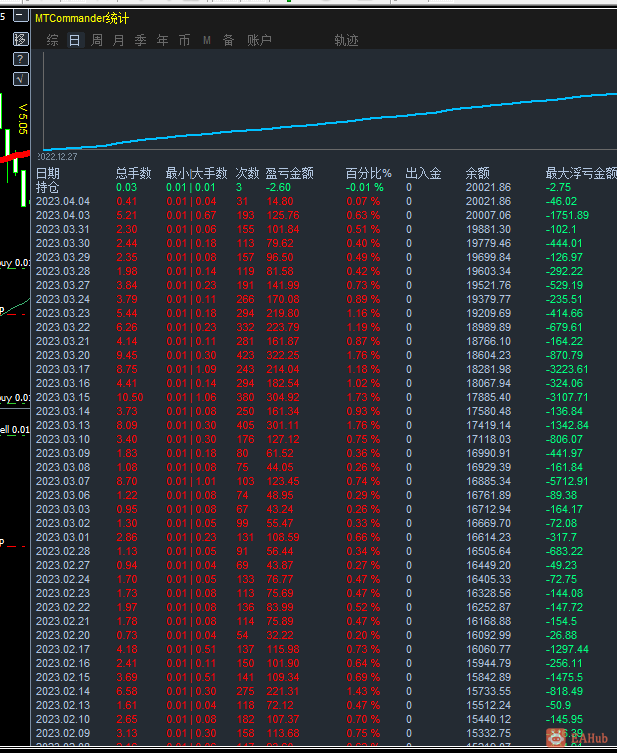Collapse the MTCommander panel with the minus button
Viewport: 617px width, 753px height.
(x=20, y=16)
